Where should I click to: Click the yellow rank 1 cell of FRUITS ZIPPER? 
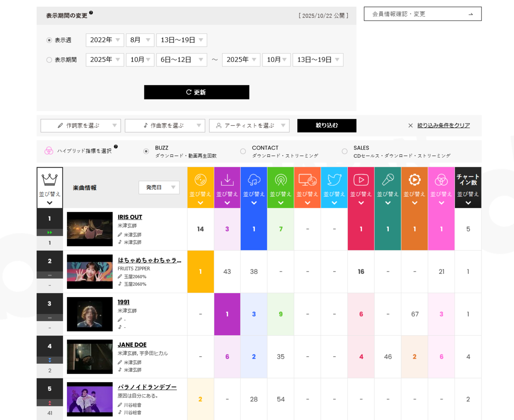point(200,272)
